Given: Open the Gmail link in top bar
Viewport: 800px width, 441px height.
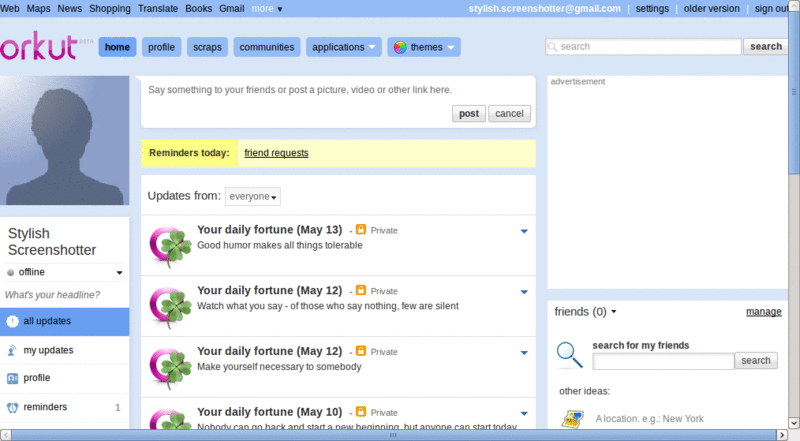Looking at the screenshot, I should tap(232, 9).
